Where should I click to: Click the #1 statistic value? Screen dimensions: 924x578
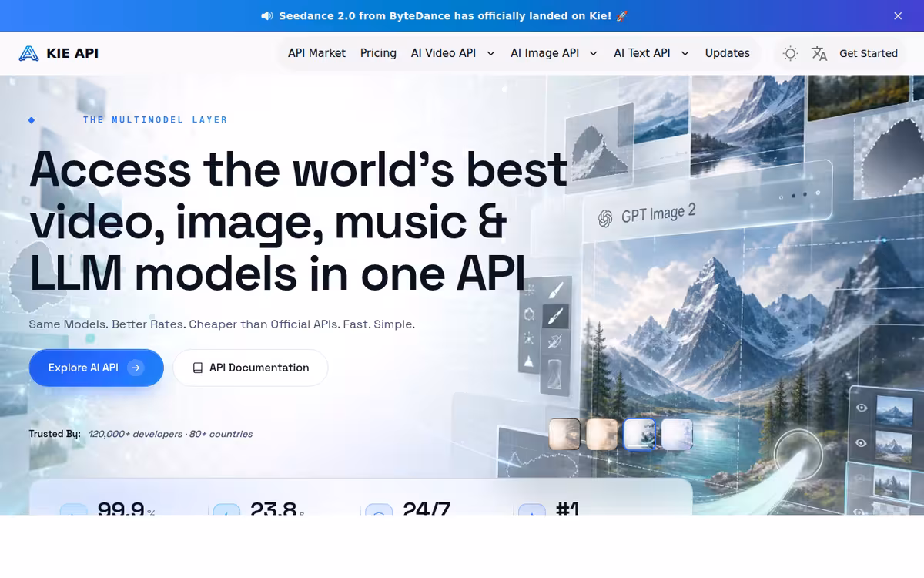pos(567,508)
